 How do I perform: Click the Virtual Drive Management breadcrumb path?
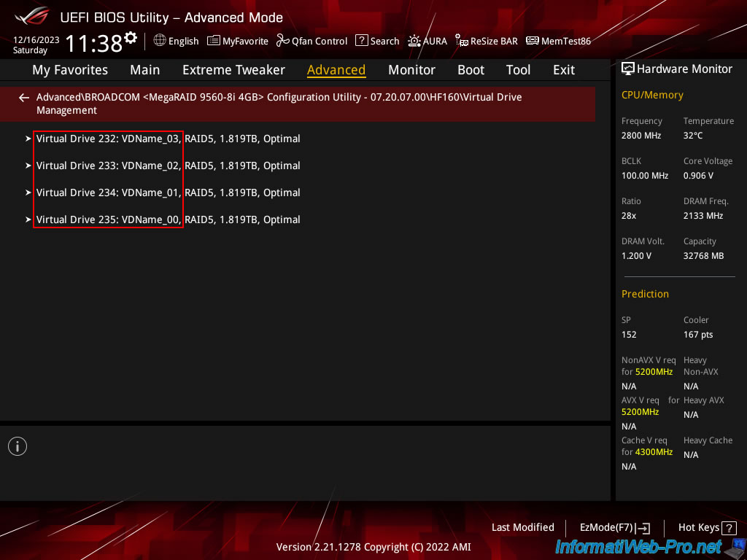tap(279, 104)
